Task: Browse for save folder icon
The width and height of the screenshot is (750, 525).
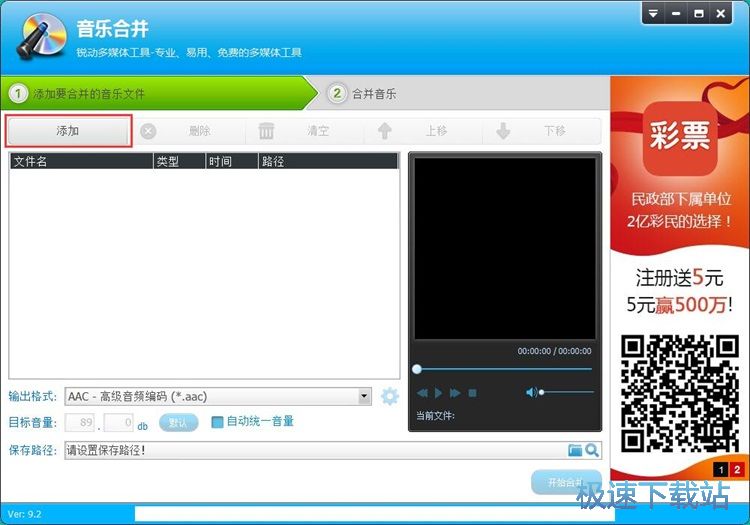Action: coord(575,450)
